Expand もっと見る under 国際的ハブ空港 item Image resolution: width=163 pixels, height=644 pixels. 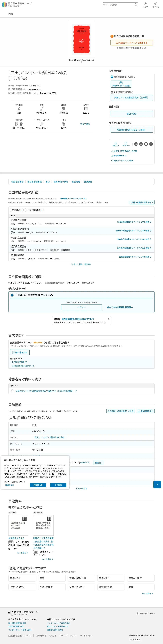(47, 559)
